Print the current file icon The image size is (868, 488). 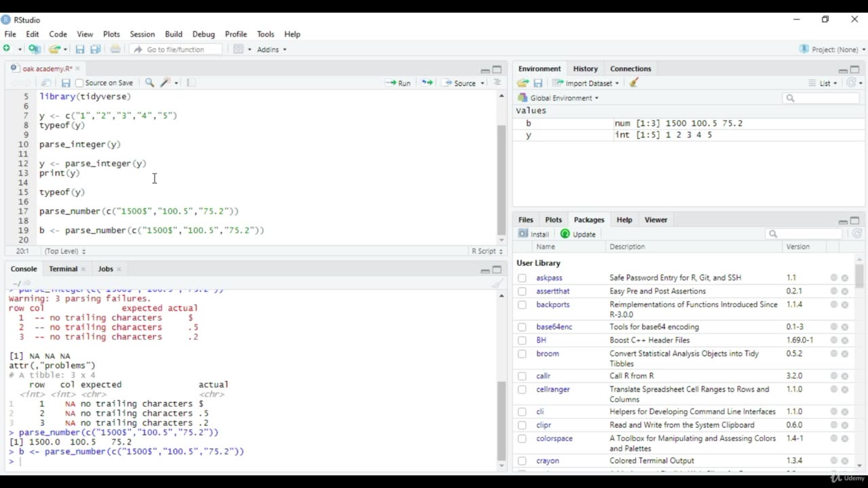pos(115,49)
